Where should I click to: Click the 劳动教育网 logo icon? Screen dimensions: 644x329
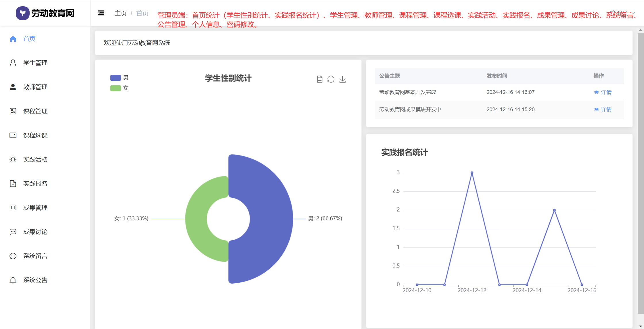(x=22, y=13)
